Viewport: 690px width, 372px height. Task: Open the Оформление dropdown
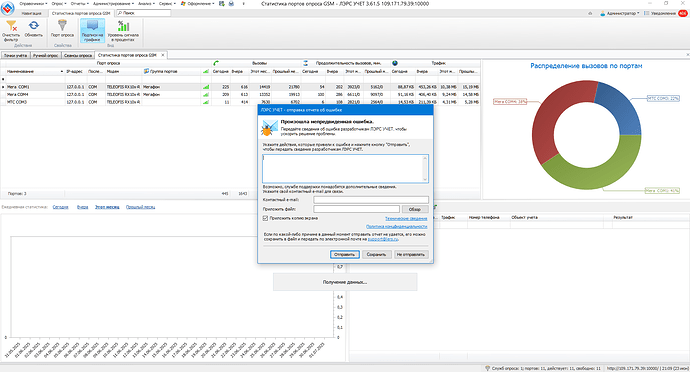point(198,4)
